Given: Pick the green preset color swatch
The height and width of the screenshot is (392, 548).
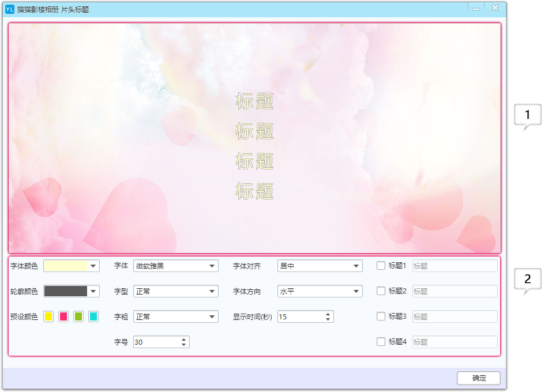Looking at the screenshot, I should point(78,316).
